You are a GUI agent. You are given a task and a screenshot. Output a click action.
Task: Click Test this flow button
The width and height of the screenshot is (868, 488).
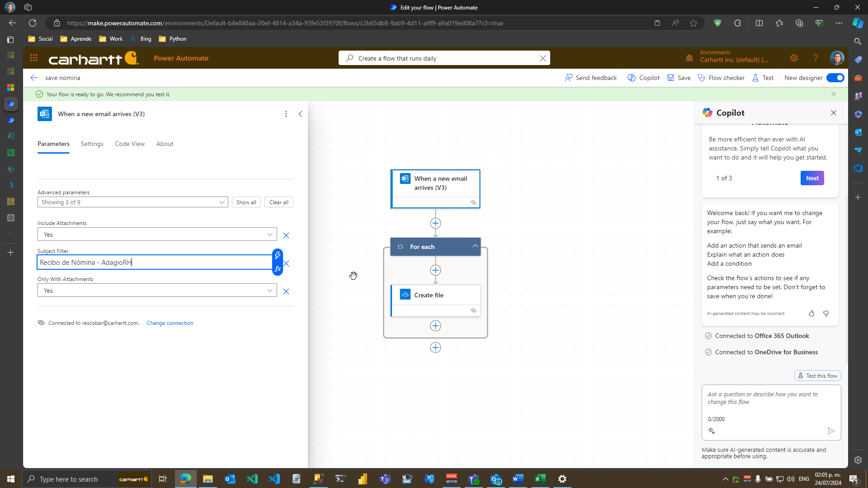coord(818,376)
